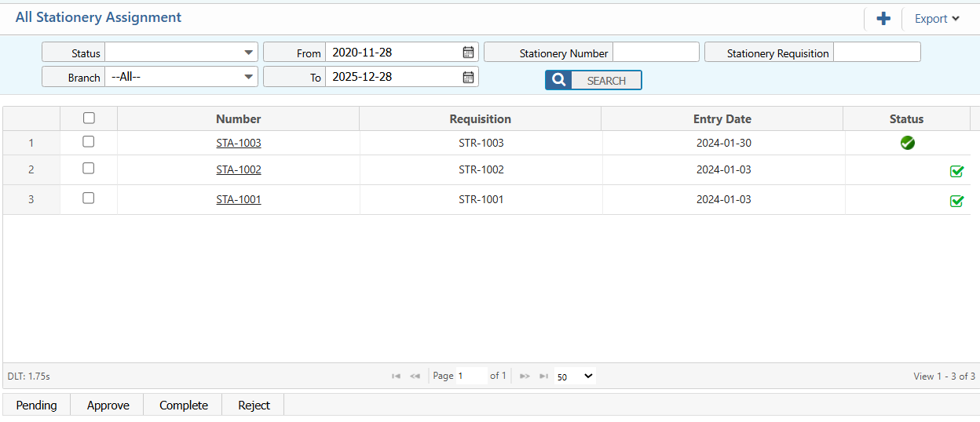Toggle the select-all header checkbox
980x422 pixels.
pos(89,118)
